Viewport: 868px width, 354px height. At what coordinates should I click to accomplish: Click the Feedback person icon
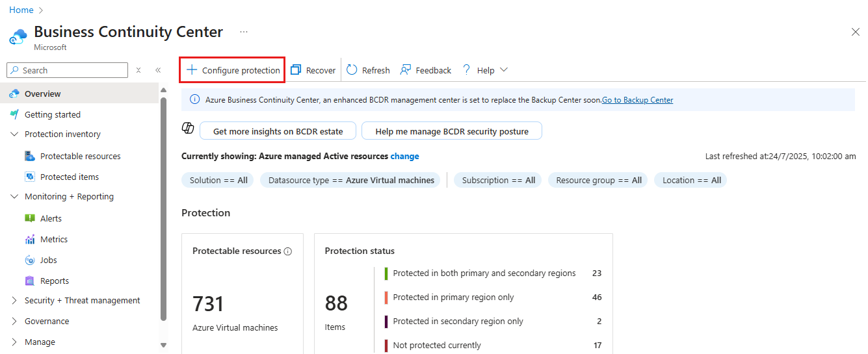click(x=405, y=70)
